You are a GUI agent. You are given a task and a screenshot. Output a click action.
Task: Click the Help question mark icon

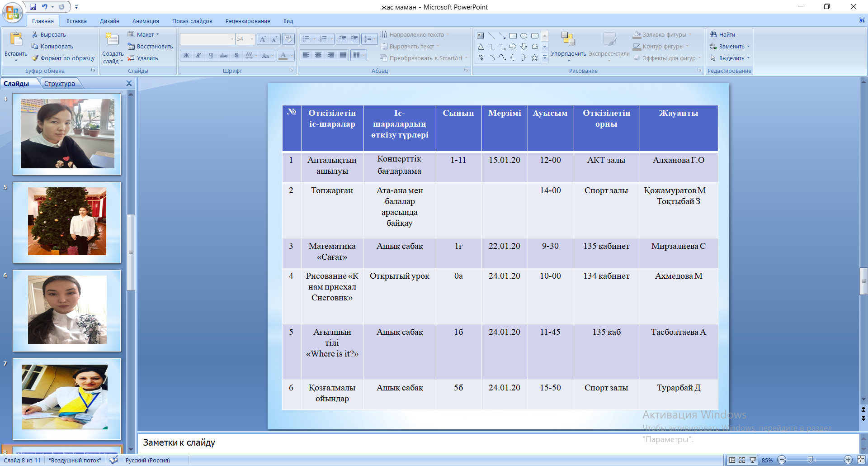862,20
